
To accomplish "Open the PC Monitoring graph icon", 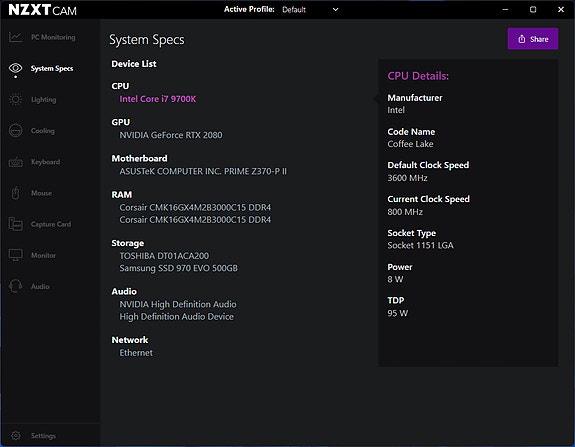I will (15, 37).
